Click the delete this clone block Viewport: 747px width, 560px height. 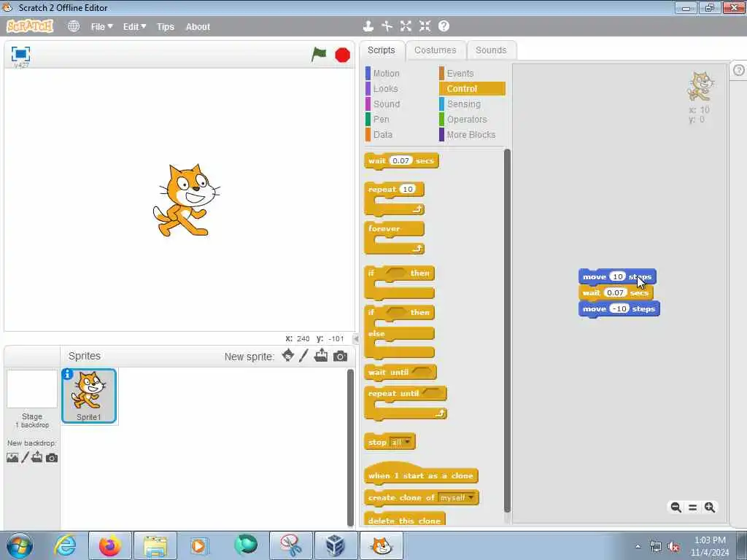coord(404,519)
